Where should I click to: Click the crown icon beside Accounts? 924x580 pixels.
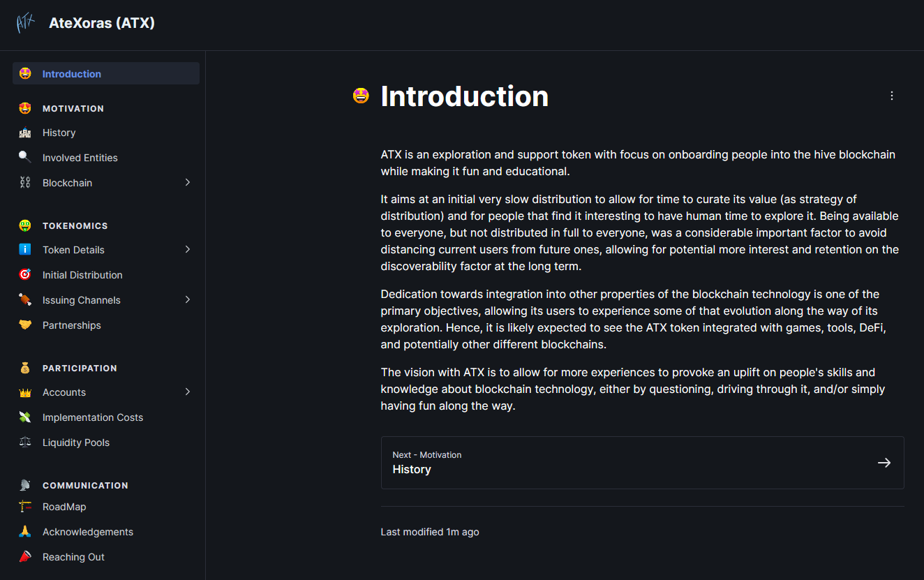tap(25, 392)
